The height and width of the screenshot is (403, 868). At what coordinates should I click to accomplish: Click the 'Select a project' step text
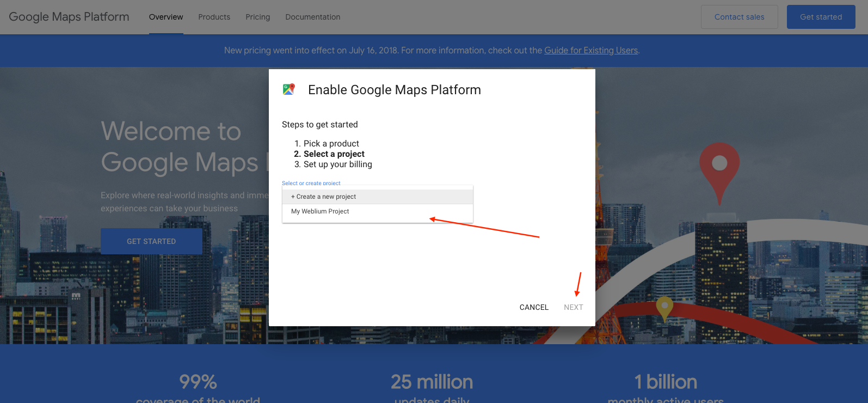[334, 154]
